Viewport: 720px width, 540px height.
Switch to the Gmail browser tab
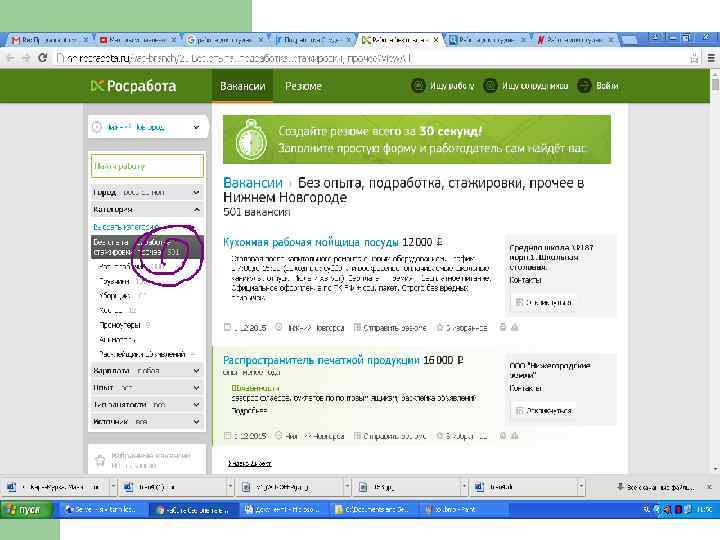tap(48, 40)
